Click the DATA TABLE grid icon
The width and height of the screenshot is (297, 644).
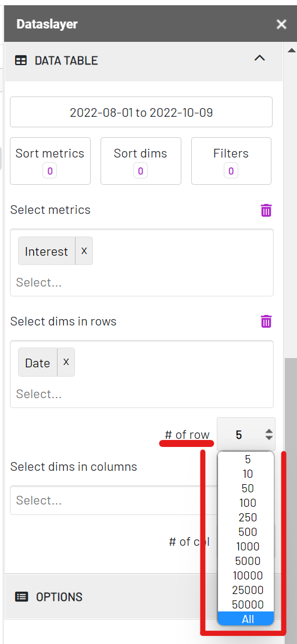click(20, 61)
